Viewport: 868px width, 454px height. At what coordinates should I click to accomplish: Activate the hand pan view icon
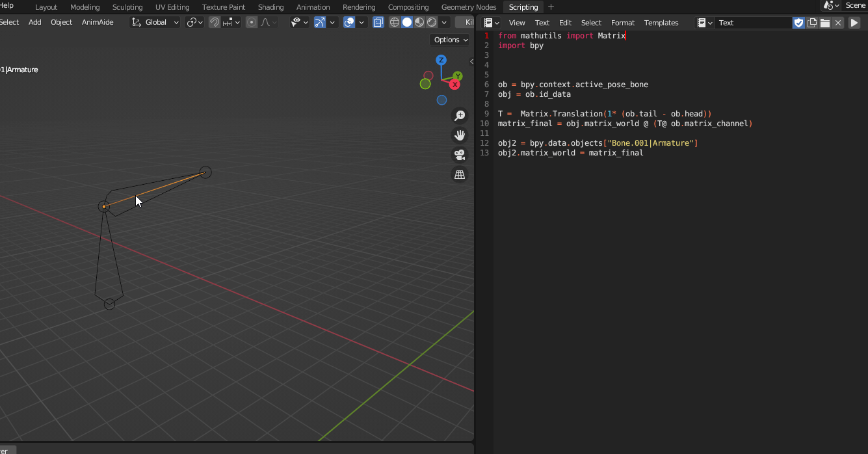click(x=460, y=135)
